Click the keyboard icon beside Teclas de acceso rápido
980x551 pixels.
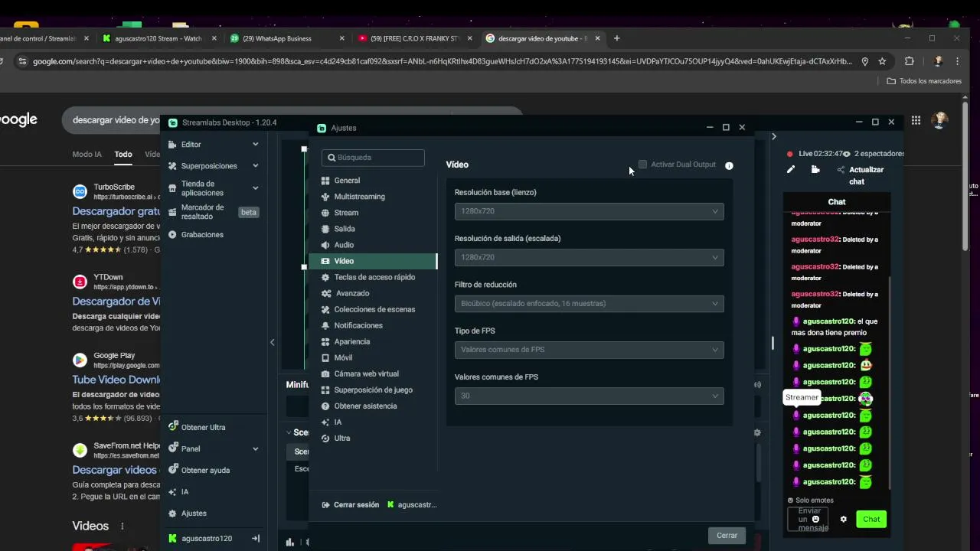coord(325,277)
